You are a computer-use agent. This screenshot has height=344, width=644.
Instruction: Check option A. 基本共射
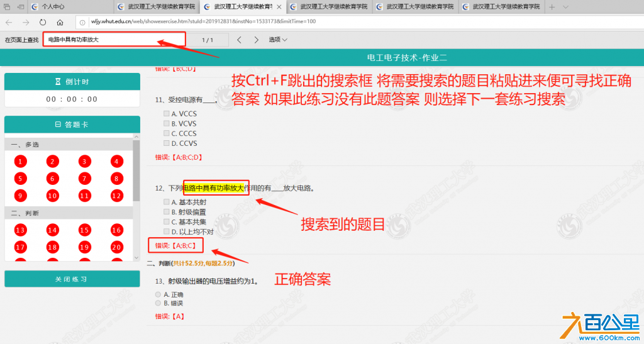[166, 201]
